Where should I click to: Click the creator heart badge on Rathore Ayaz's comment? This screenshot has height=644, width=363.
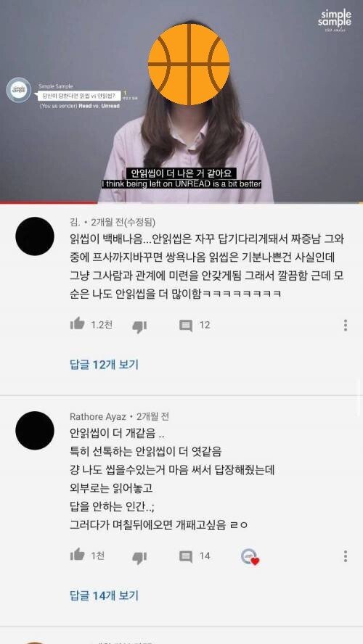[250, 556]
